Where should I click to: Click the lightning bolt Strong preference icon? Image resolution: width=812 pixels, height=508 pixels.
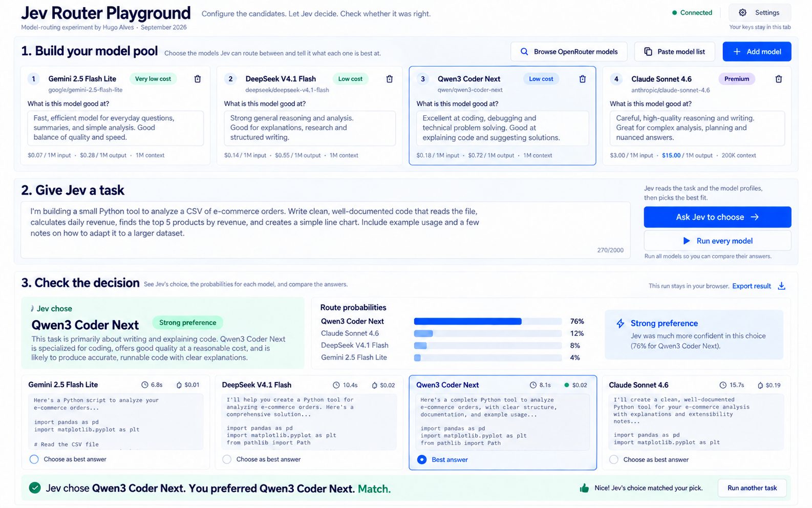click(x=621, y=324)
